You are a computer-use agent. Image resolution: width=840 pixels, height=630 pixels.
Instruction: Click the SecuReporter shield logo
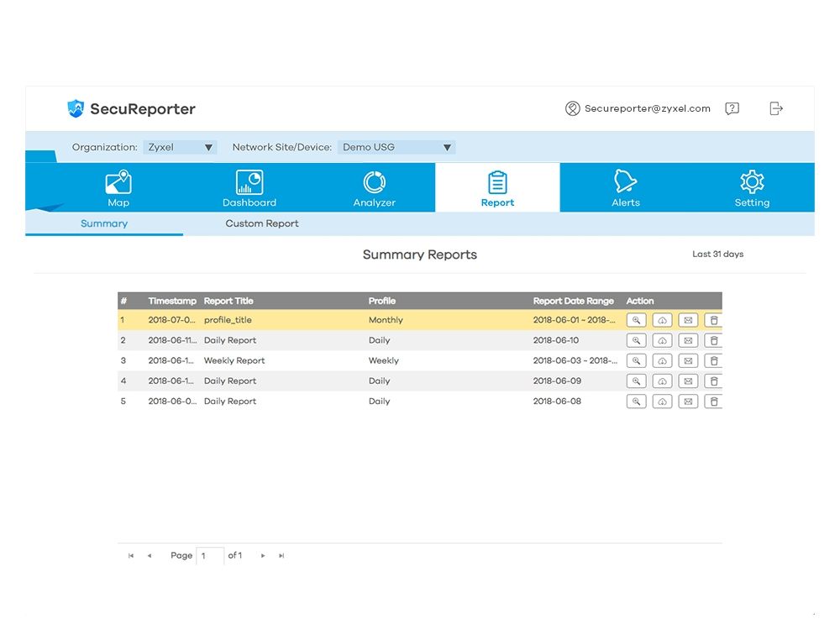pyautogui.click(x=76, y=108)
